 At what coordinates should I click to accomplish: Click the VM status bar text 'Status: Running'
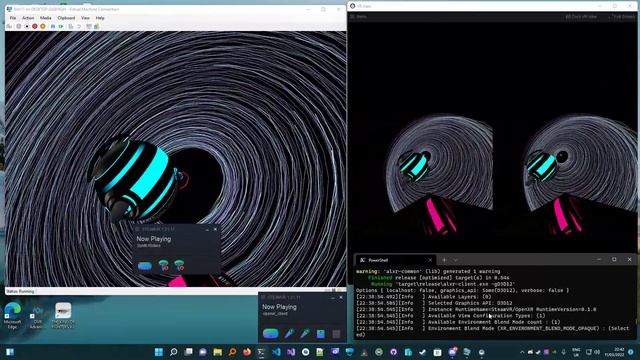pos(20,291)
